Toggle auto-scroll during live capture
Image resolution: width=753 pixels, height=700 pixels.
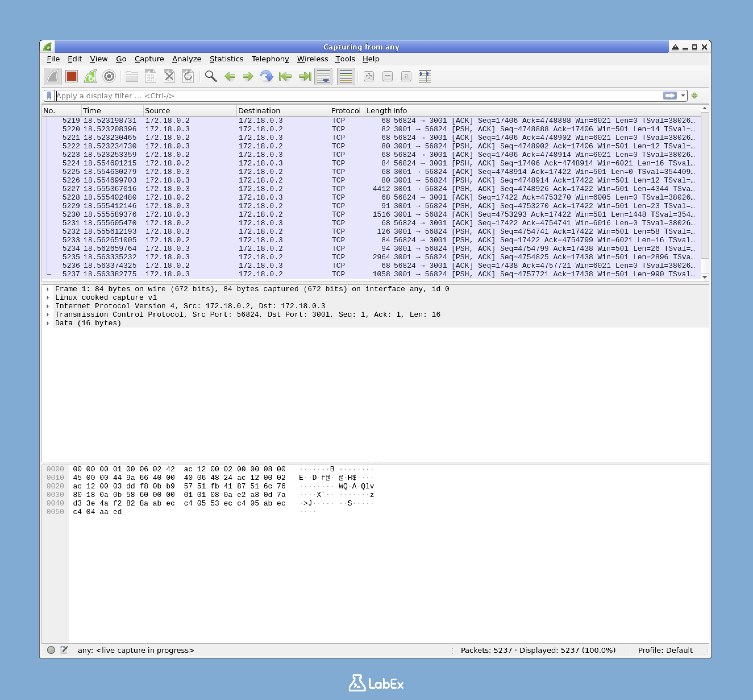[x=323, y=76]
